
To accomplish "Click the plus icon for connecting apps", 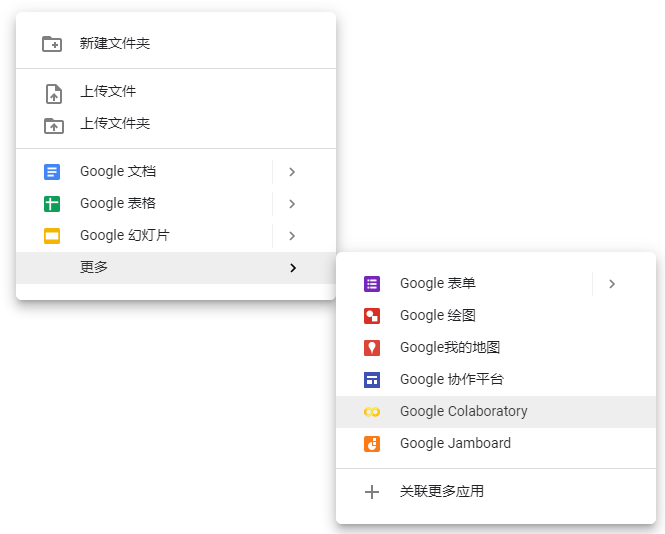I will pos(372,492).
